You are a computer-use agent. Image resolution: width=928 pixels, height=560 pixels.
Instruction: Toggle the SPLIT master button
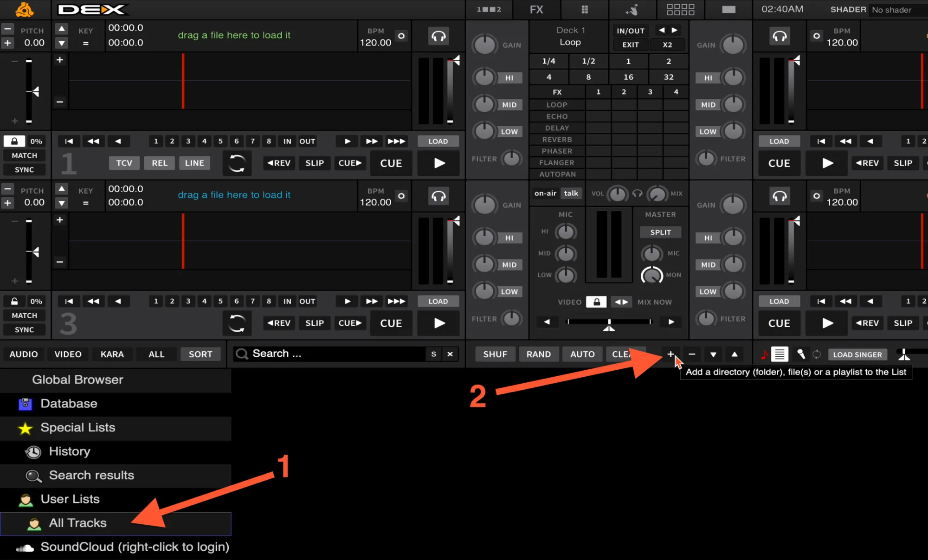660,232
